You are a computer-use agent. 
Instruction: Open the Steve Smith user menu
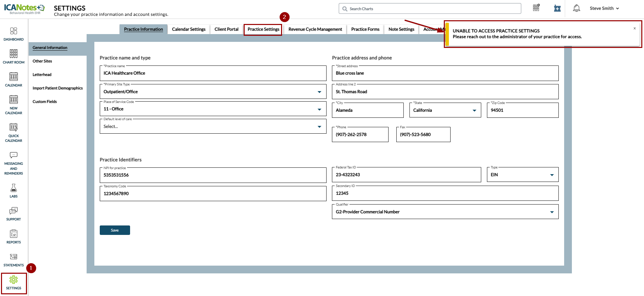click(604, 8)
